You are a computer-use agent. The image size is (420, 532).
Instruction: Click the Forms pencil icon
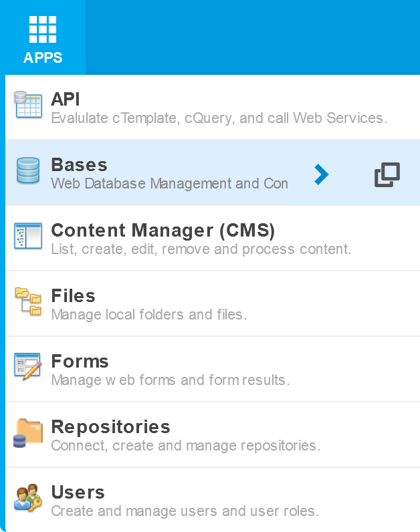click(x=28, y=368)
